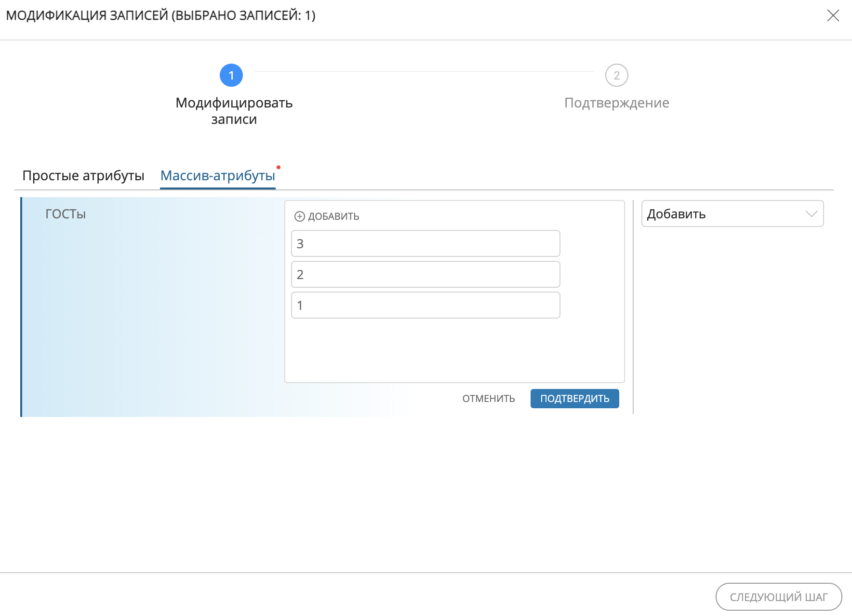
Task: Click the plus icon next to ДОБАВИТЬ
Action: tap(299, 216)
